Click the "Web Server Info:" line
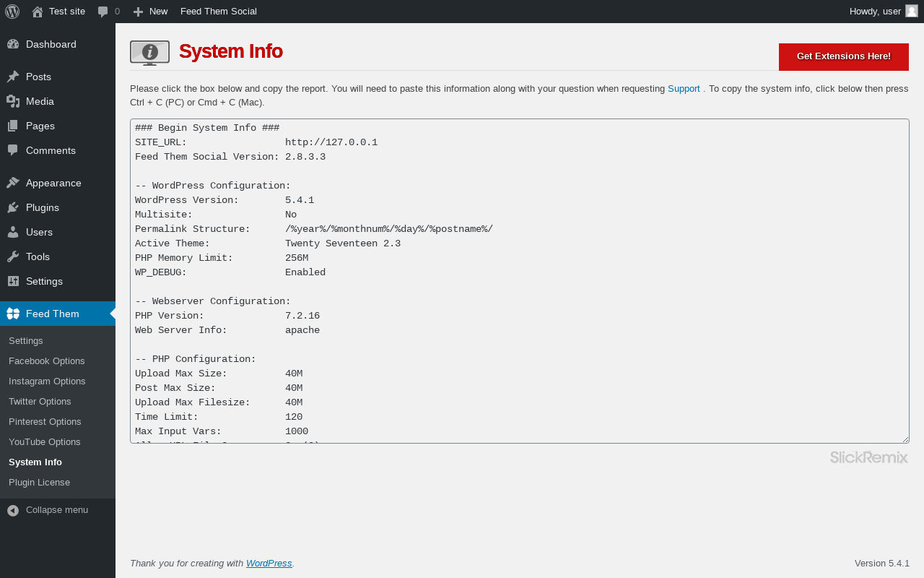Image resolution: width=924 pixels, height=578 pixels. coord(227,330)
